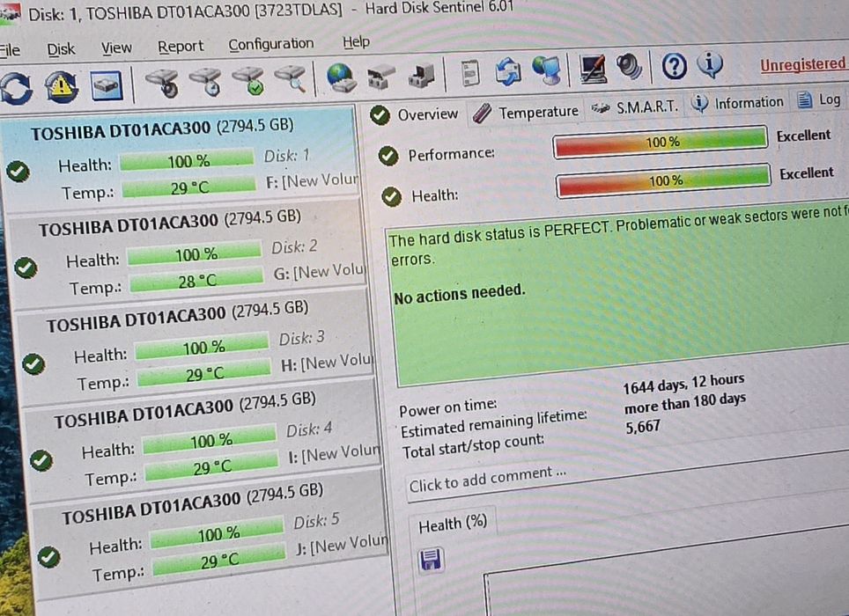
Task: Open the Report menu
Action: [181, 47]
